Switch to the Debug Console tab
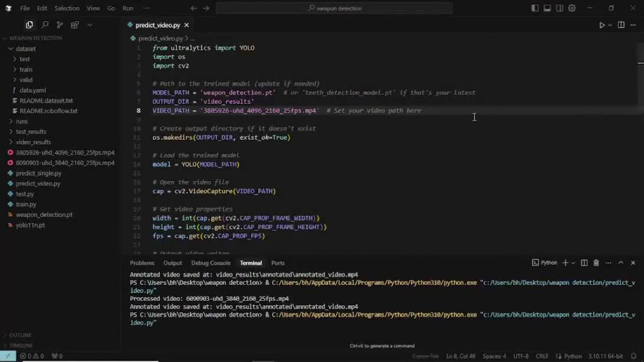Viewport: 644px width, 362px height. pyautogui.click(x=211, y=263)
